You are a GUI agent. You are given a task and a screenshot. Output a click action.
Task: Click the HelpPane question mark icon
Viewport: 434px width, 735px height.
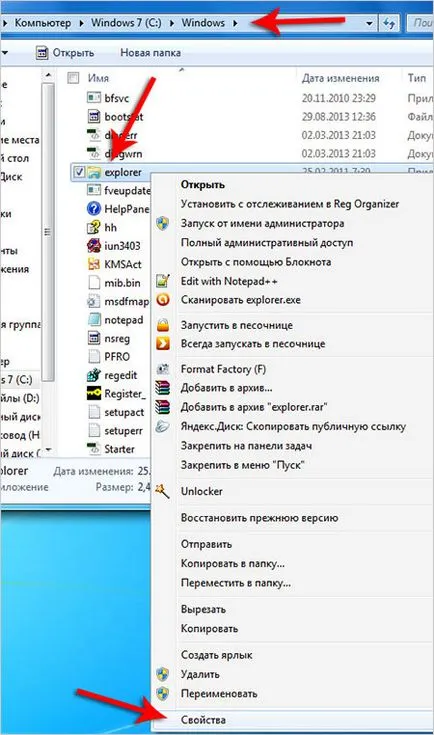pos(94,209)
